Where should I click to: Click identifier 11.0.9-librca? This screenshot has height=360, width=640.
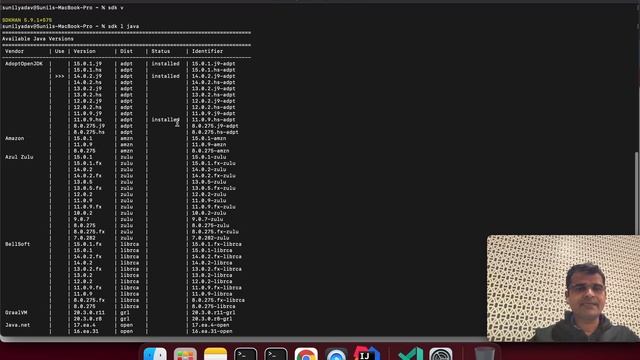click(x=212, y=294)
